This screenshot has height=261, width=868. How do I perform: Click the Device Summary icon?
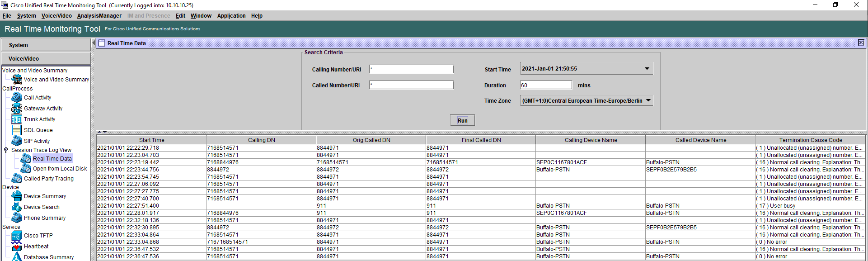click(17, 196)
